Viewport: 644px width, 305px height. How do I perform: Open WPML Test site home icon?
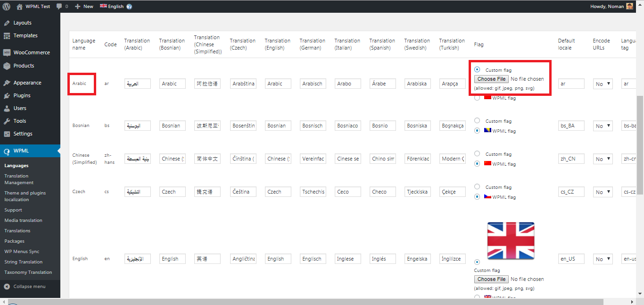[x=19, y=7]
